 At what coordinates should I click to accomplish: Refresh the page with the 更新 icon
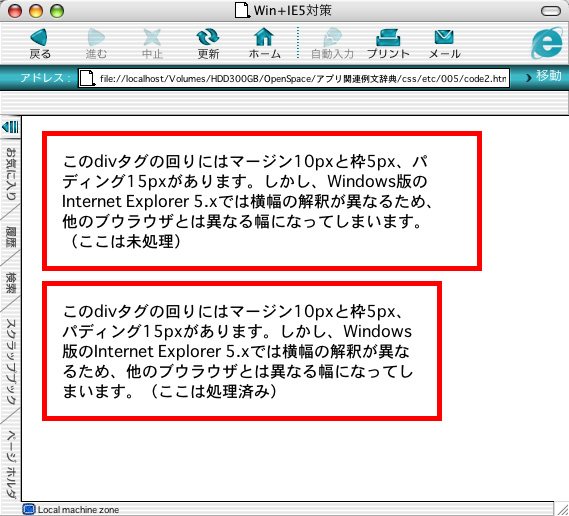[x=208, y=37]
